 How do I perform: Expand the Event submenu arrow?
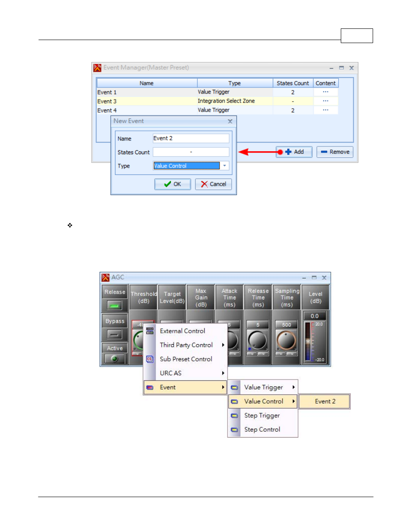point(223,387)
